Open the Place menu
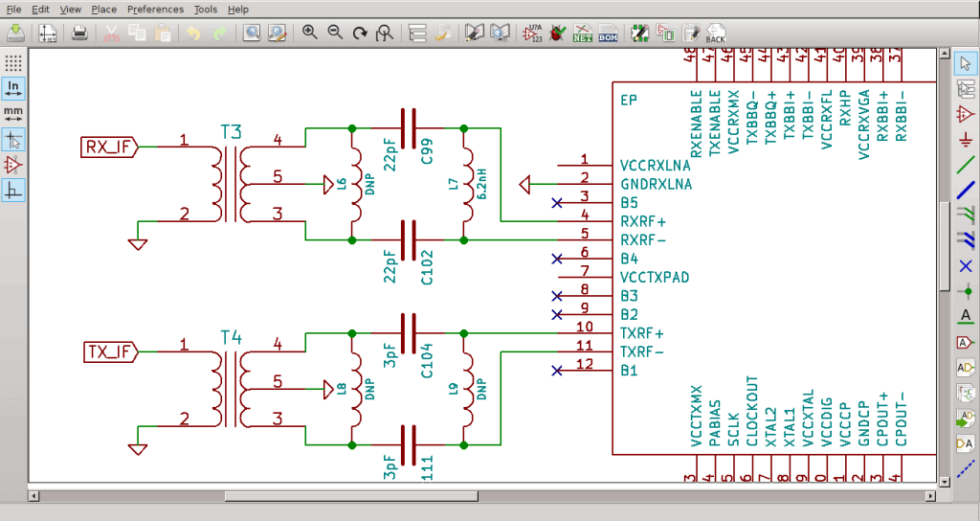This screenshot has height=521, width=980. [103, 9]
